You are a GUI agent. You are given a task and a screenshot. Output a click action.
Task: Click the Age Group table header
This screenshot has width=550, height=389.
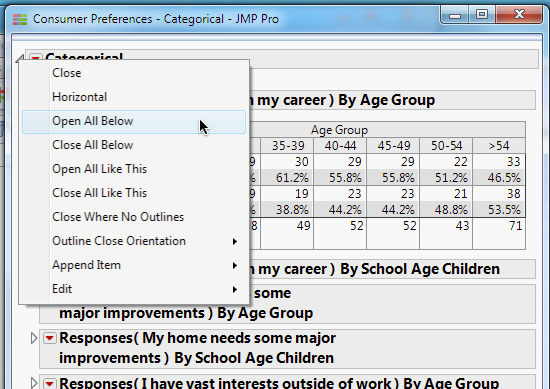tap(339, 130)
